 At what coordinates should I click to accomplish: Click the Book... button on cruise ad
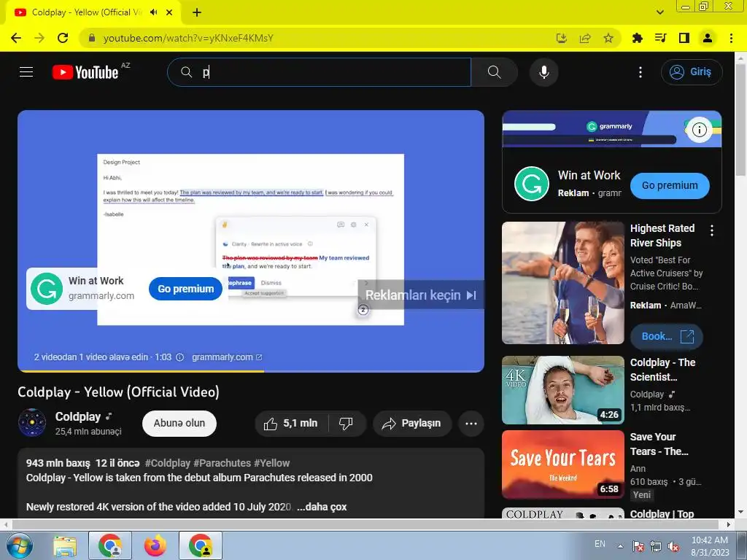coord(667,336)
